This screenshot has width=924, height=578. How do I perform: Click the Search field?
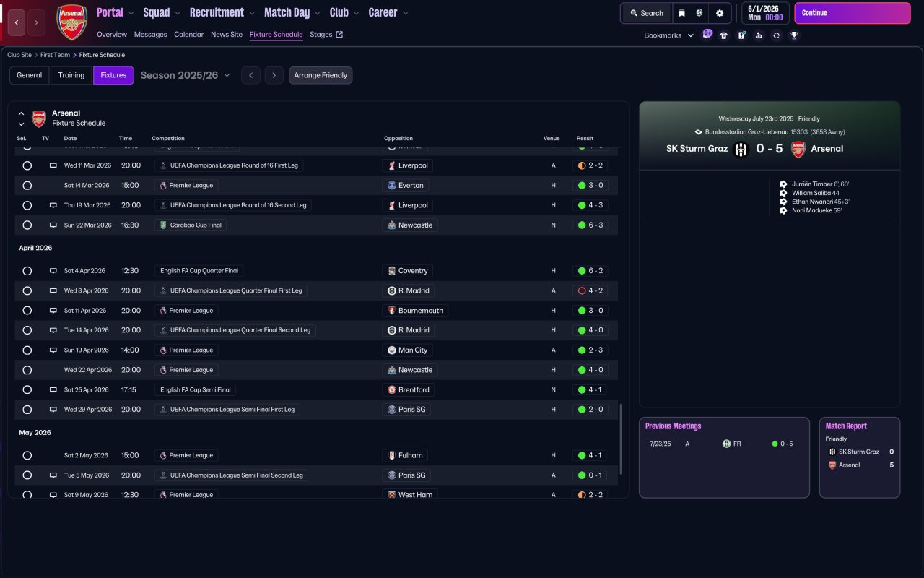(x=646, y=13)
